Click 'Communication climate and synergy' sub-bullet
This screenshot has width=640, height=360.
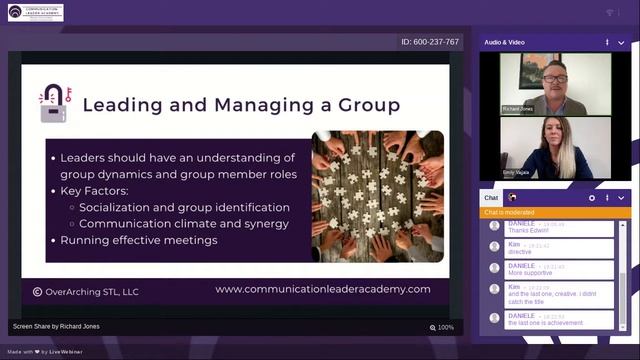point(184,224)
